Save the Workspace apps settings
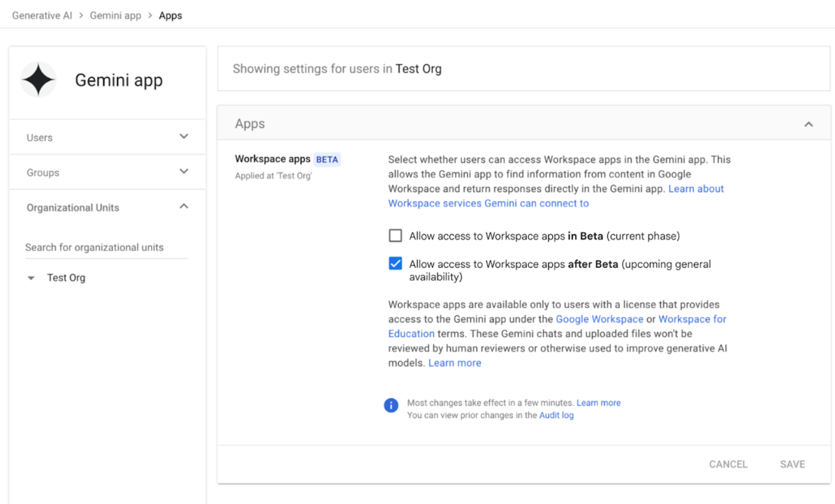This screenshot has width=835, height=504. point(793,464)
